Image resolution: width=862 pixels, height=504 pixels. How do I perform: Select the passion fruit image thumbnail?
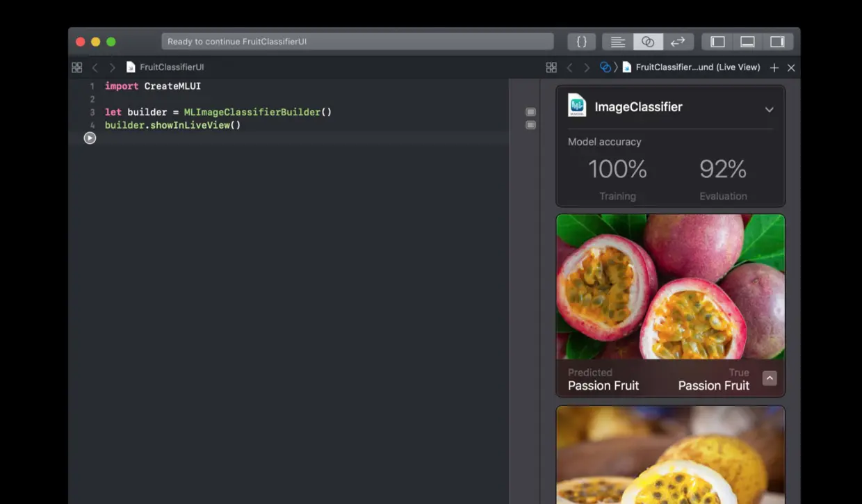pos(670,286)
